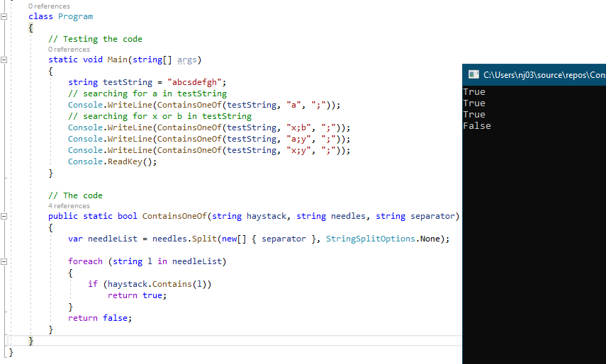Open '4 references' CodeLens above ContainsOneOf
This screenshot has height=364, width=606.
coord(69,206)
